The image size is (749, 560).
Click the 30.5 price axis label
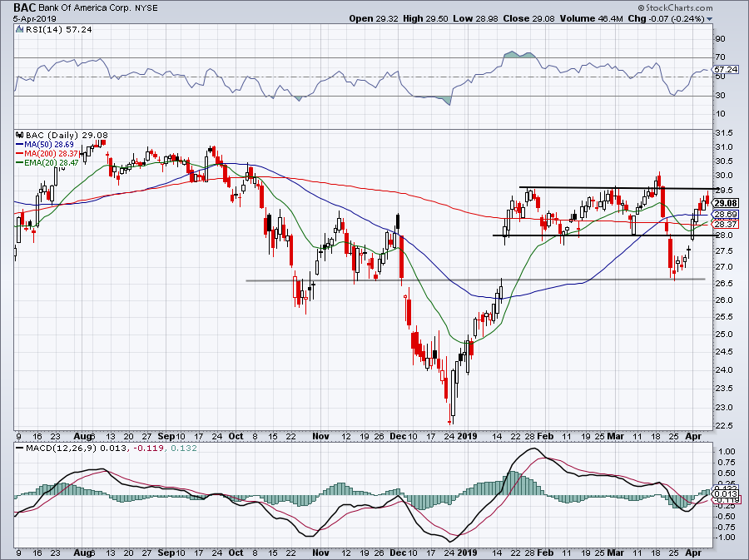point(722,161)
